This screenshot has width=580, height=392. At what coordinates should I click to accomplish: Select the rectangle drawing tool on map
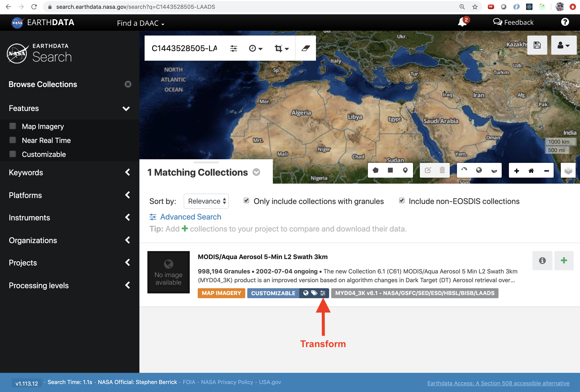point(390,170)
